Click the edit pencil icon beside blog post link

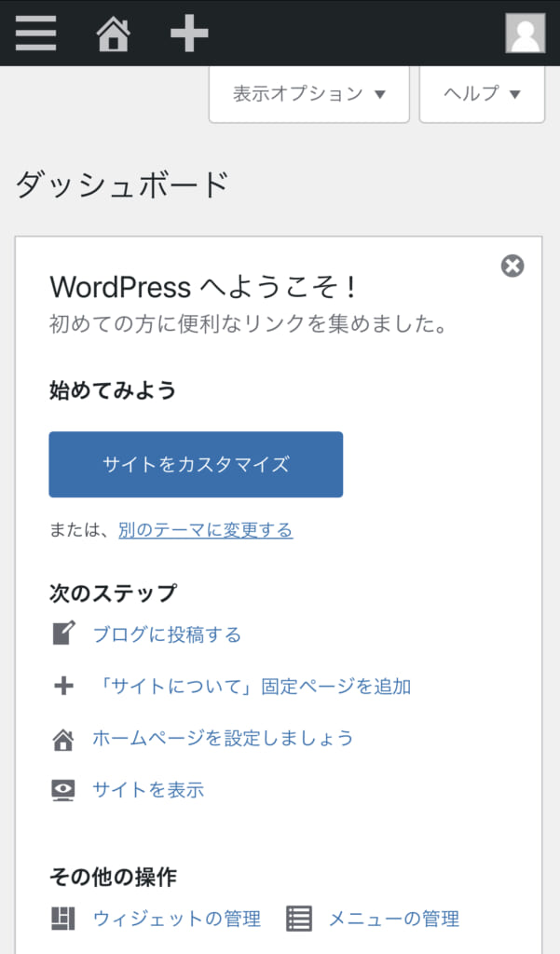point(62,634)
